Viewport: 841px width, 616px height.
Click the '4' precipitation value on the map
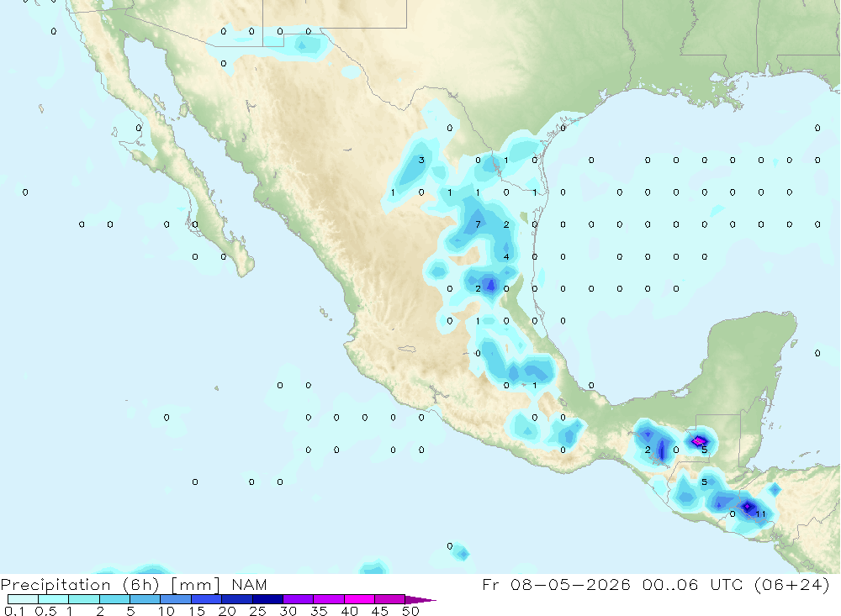point(506,257)
